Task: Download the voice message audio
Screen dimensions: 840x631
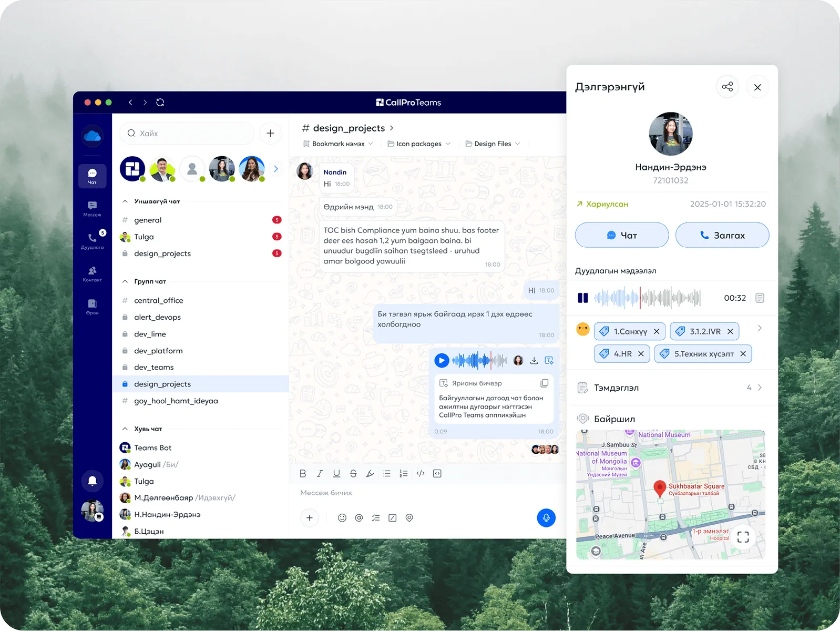Action: tap(534, 361)
